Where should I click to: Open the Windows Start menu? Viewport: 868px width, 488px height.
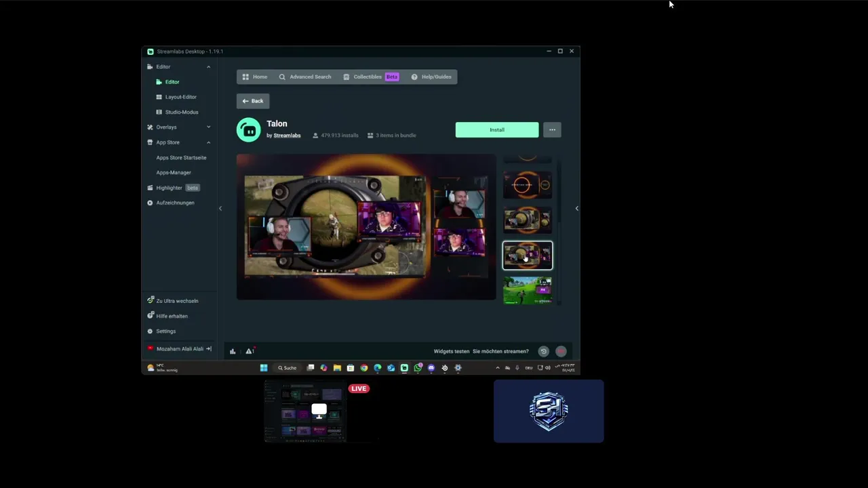[264, 368]
